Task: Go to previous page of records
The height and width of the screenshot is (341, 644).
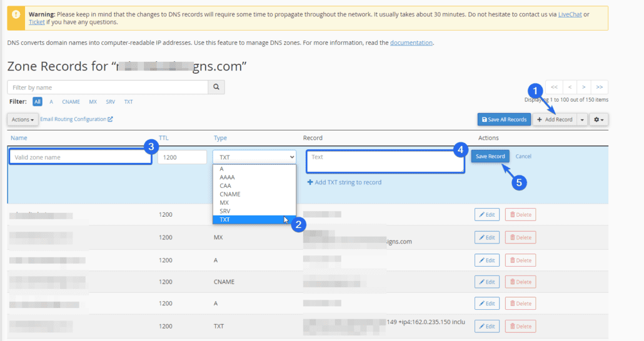Action: (x=570, y=87)
